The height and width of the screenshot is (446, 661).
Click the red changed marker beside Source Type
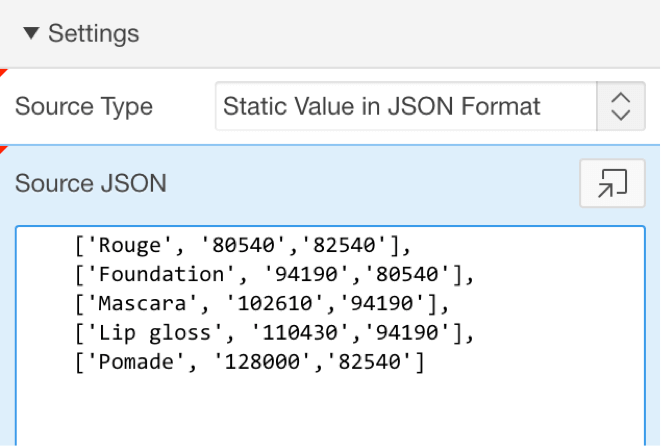(3, 73)
